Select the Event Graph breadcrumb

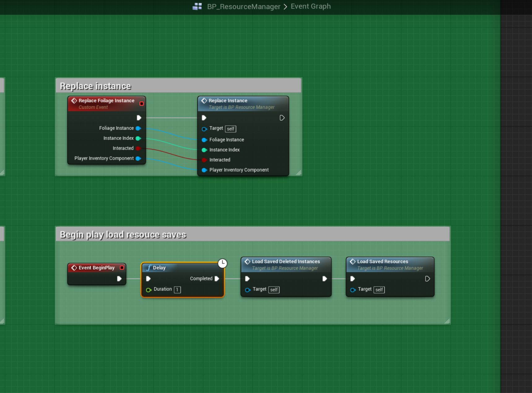(310, 6)
